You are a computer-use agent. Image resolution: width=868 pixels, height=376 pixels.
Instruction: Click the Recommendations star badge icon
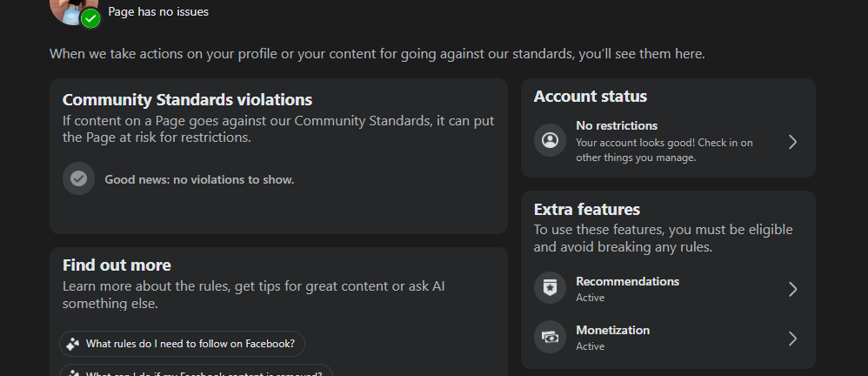[550, 288]
